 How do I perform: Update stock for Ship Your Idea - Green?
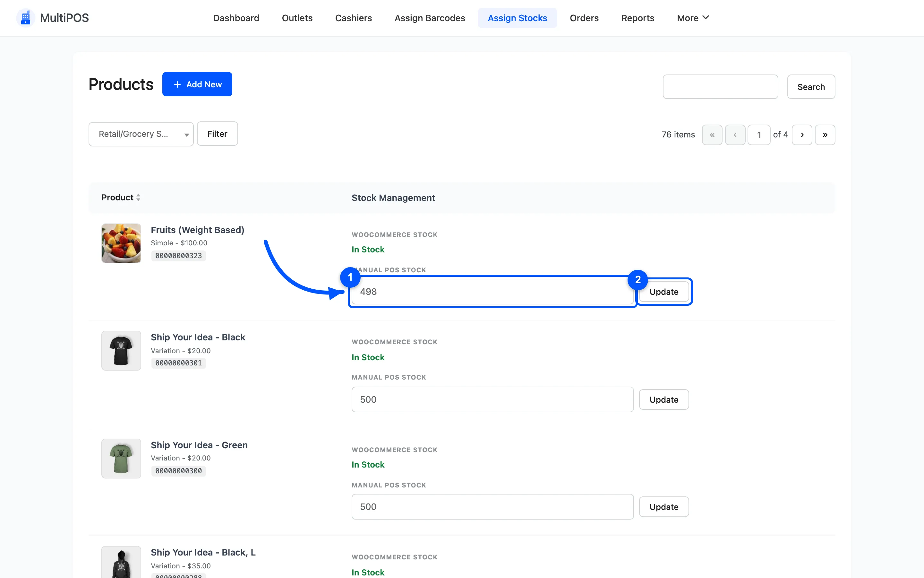coord(664,507)
